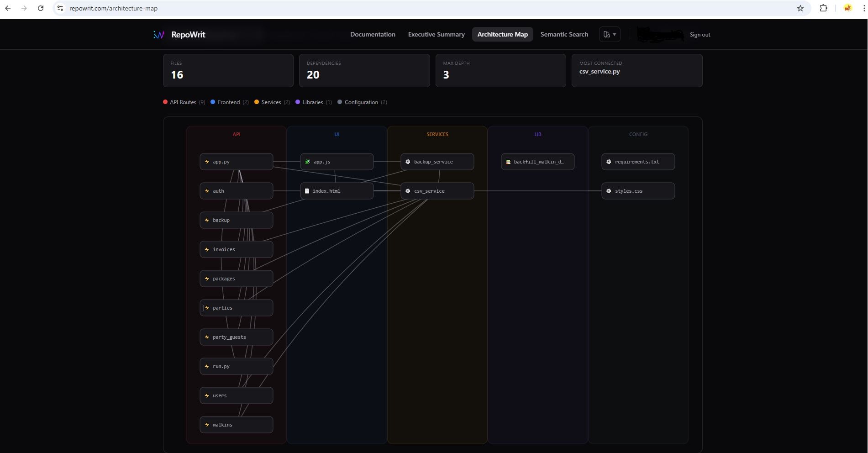The image size is (868, 453).
Task: Toggle the API Routes legend filter
Action: (x=184, y=102)
